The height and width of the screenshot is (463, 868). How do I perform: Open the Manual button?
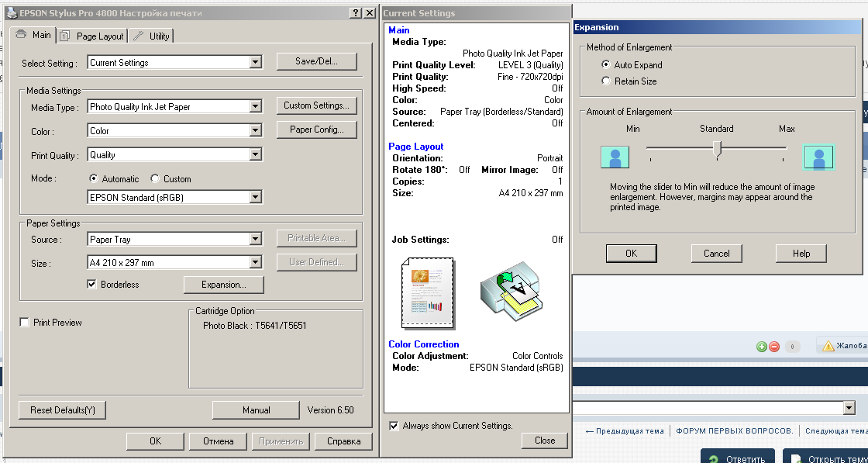tap(257, 410)
